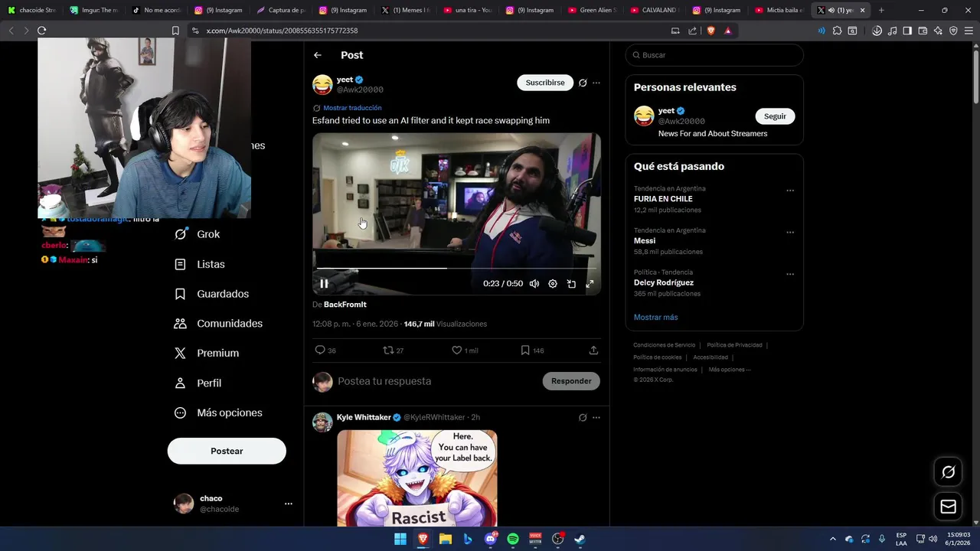Open Comunidades in sidebar

[219, 323]
